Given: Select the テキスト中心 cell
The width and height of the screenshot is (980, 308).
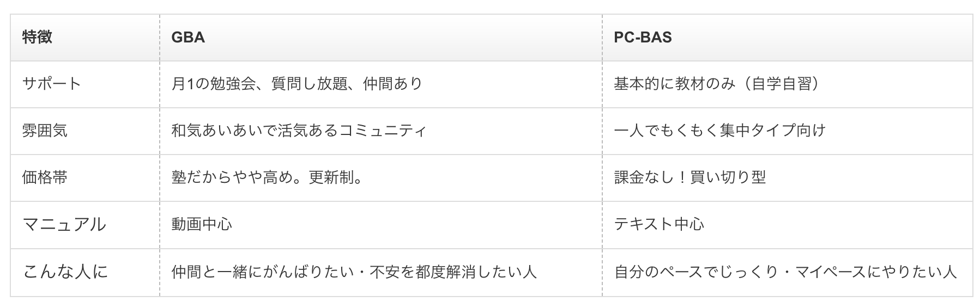Looking at the screenshot, I should pos(659,224).
